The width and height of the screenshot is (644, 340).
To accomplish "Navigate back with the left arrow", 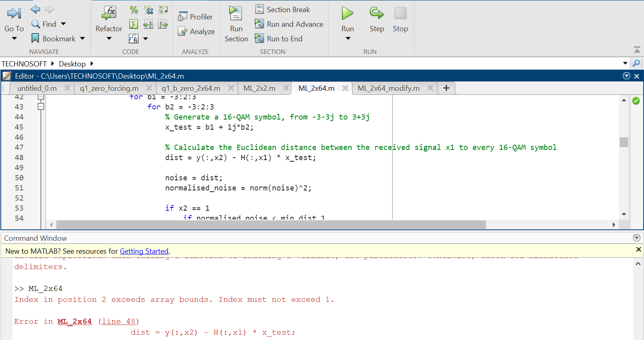I will (x=36, y=9).
